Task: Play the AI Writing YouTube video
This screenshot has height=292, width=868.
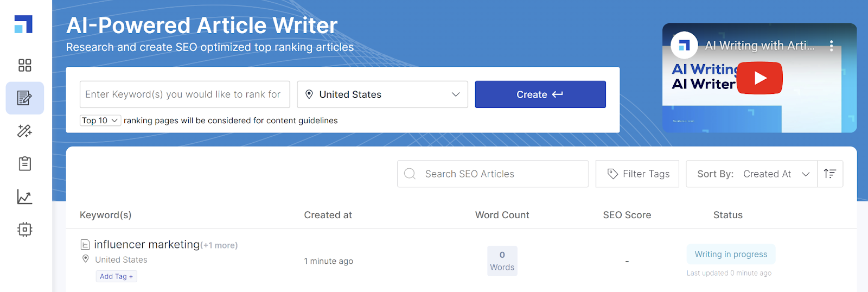Action: click(x=759, y=78)
